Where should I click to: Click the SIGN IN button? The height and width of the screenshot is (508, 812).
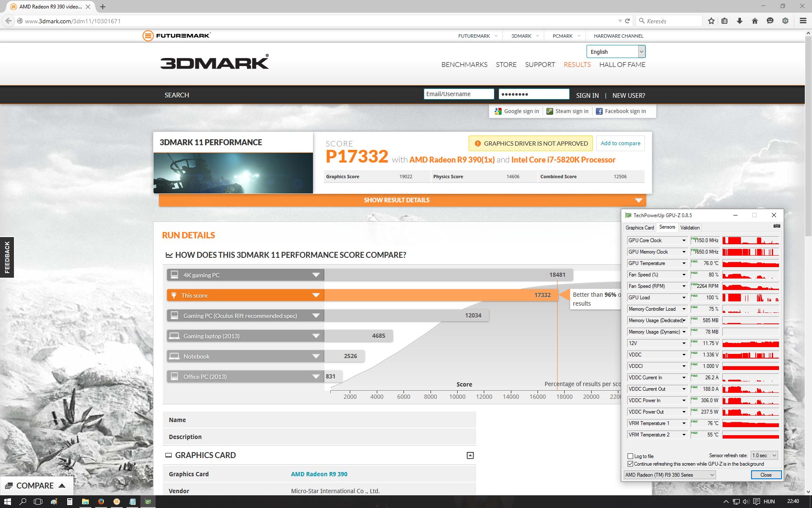pyautogui.click(x=587, y=95)
